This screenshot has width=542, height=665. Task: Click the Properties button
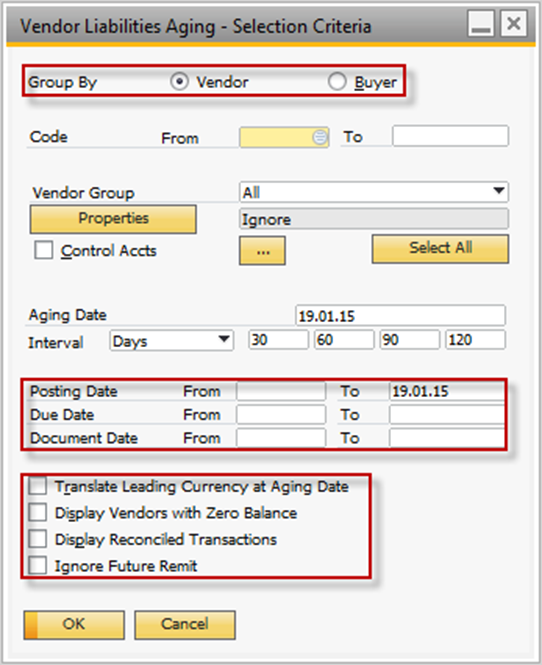click(x=113, y=219)
